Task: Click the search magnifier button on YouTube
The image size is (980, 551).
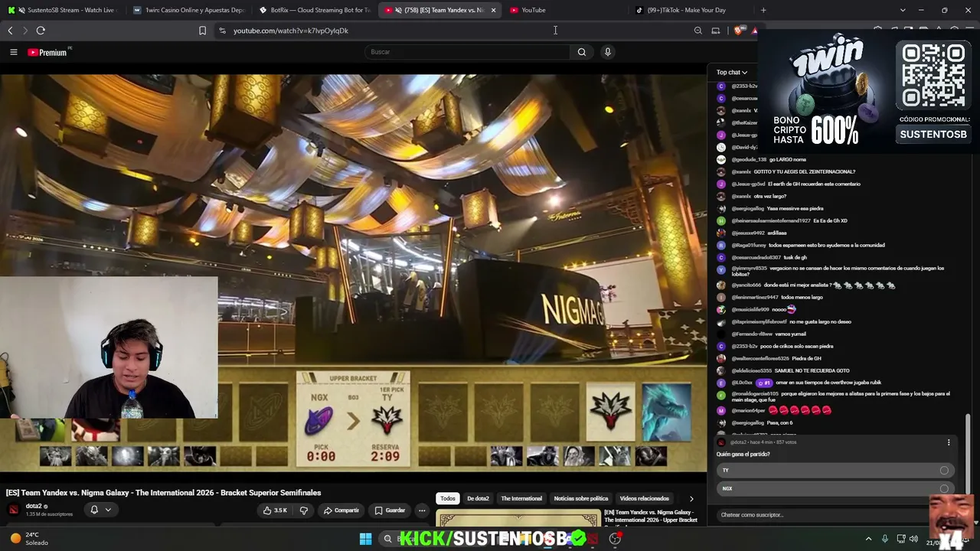Action: point(582,52)
